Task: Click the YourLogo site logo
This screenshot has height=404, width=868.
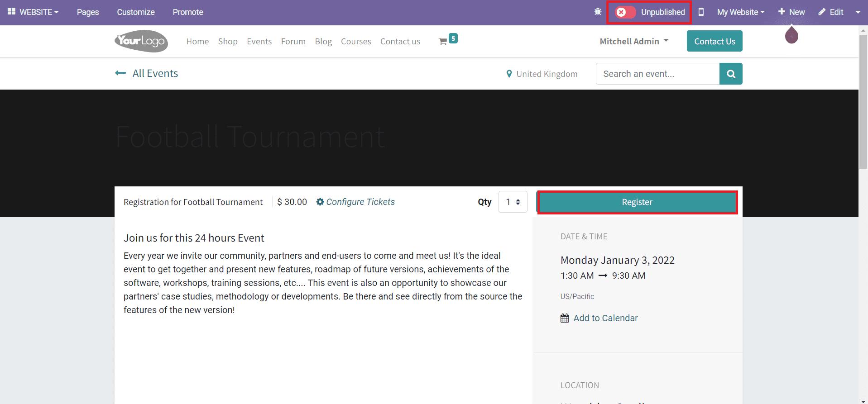Action: pyautogui.click(x=141, y=41)
